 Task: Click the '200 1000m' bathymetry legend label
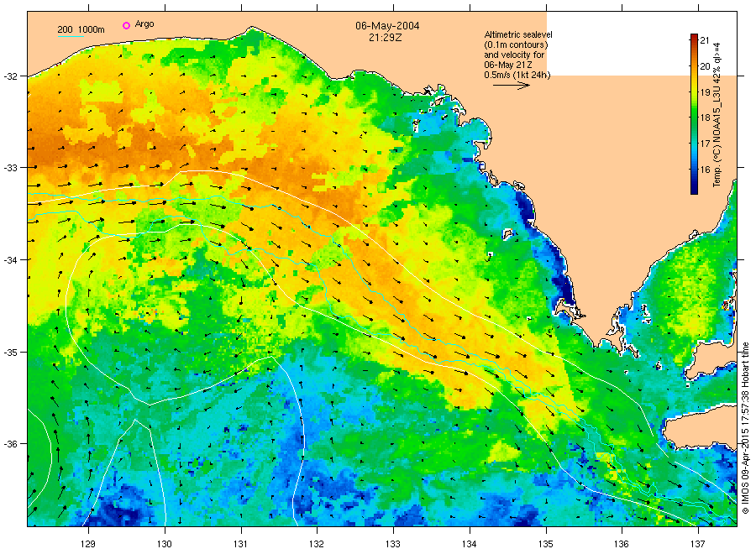81,29
